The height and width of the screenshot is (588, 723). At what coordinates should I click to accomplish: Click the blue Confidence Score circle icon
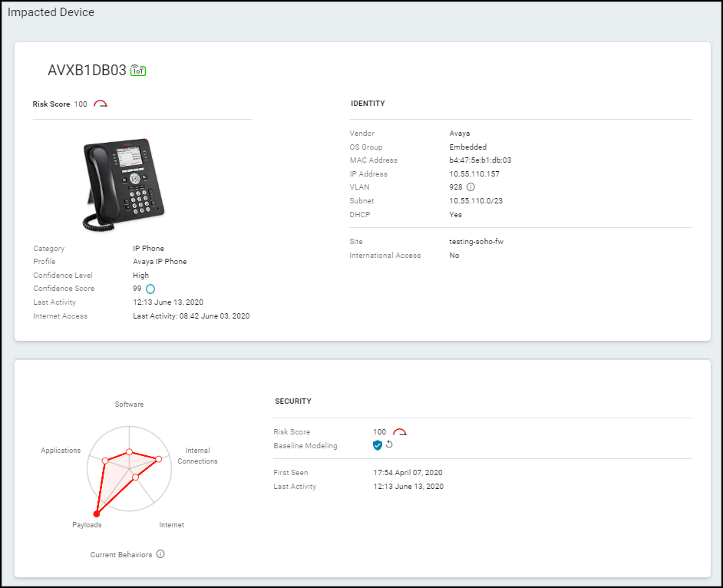tap(150, 289)
